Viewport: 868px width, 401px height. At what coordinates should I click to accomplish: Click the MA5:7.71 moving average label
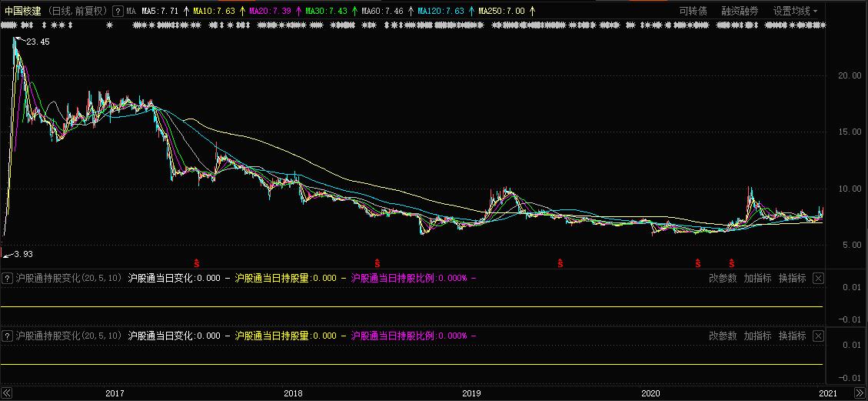click(160, 11)
